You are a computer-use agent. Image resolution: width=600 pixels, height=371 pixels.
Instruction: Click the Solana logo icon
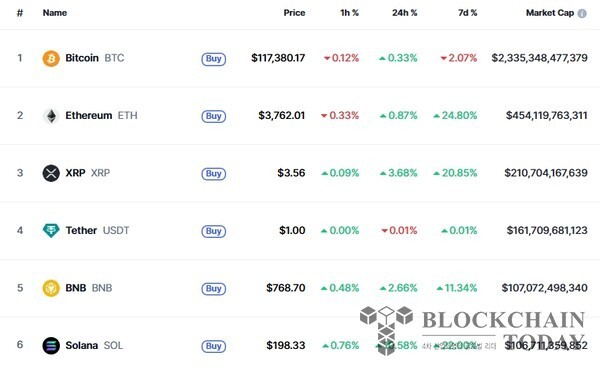[x=51, y=345]
